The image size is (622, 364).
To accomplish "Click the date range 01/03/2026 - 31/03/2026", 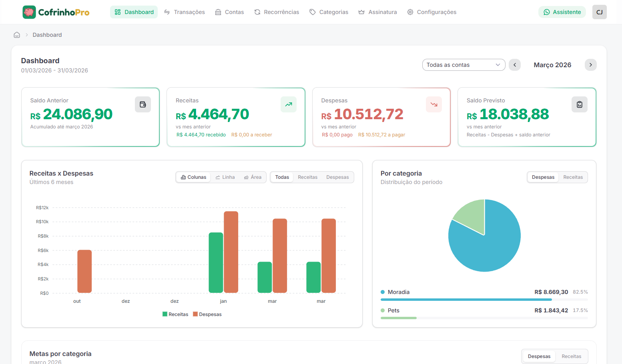I will pos(54,70).
